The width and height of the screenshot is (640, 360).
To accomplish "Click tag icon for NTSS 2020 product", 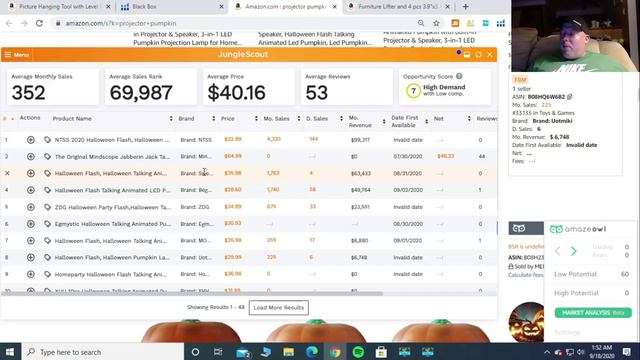I will [47, 140].
